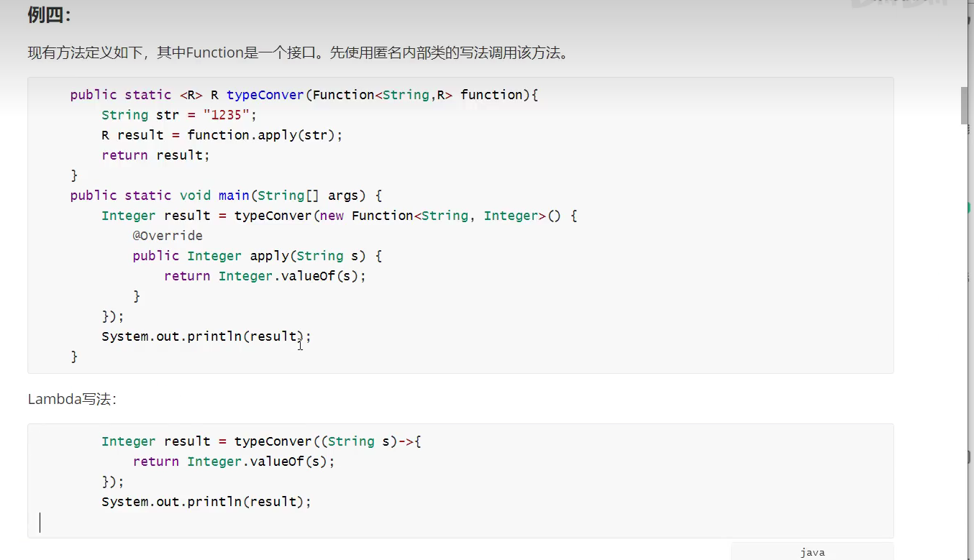The image size is (974, 560).
Task: Click System.out.println(result) in the first code block
Action: pyautogui.click(x=206, y=336)
